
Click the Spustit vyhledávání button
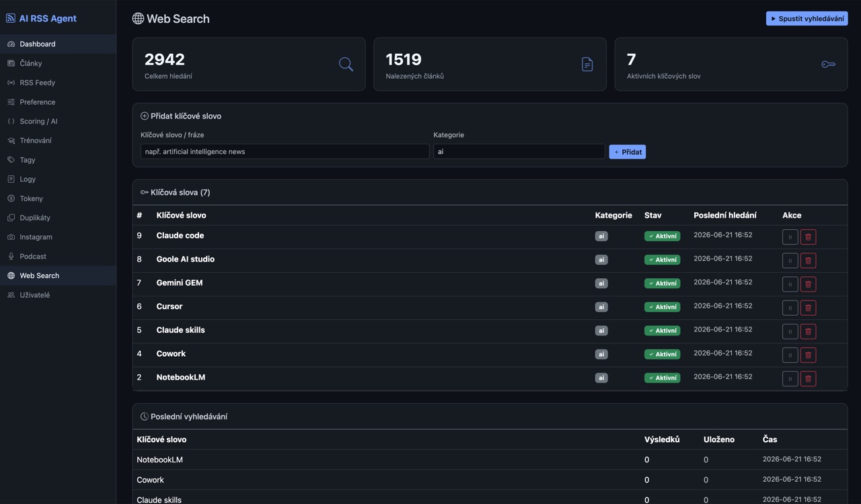coord(807,19)
